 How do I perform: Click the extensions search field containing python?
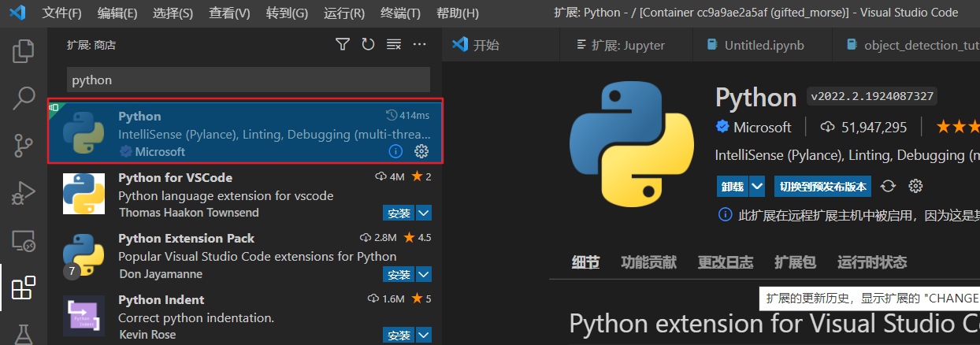(x=248, y=80)
